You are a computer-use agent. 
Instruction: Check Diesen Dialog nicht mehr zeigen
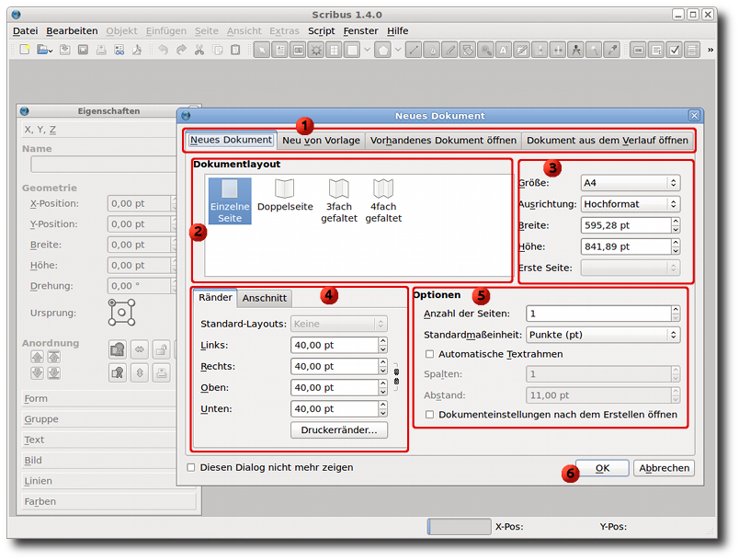[x=191, y=468]
